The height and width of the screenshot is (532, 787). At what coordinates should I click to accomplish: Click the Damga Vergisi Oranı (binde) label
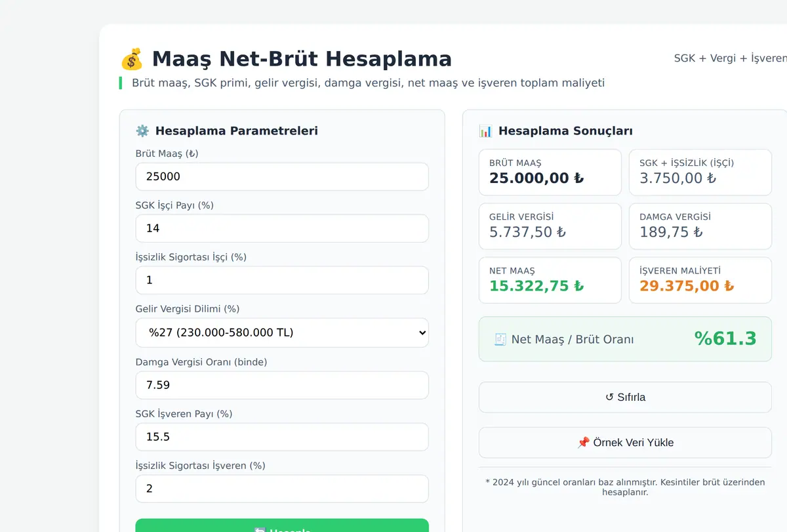coord(201,362)
